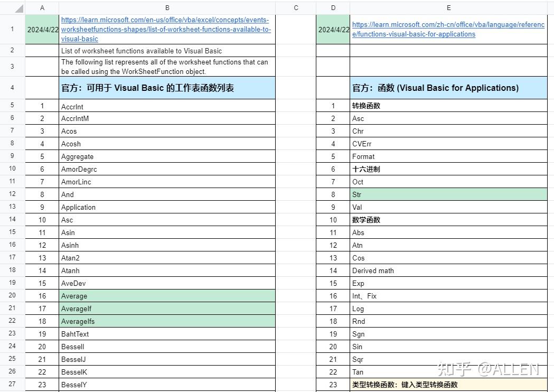Select column header E
The image size is (554, 392).
pyautogui.click(x=448, y=7)
